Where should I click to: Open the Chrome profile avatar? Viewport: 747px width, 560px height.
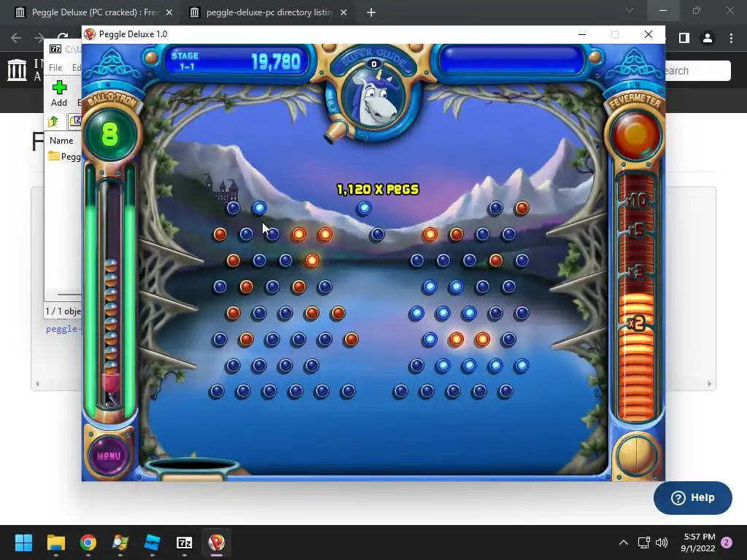708,38
